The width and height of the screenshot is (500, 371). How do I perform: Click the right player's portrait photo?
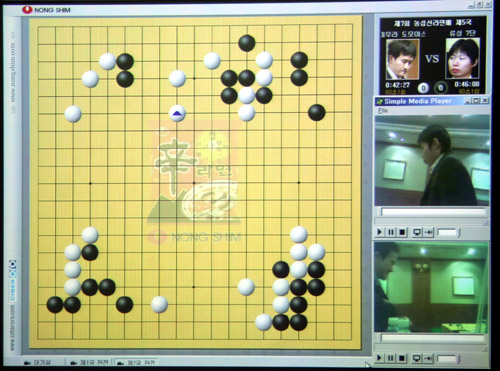point(462,58)
